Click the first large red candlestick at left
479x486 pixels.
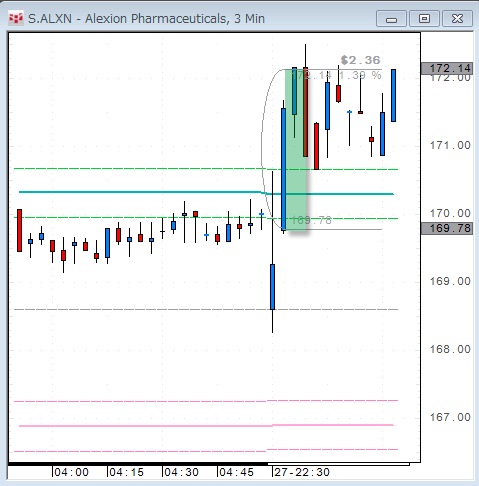pyautogui.click(x=19, y=230)
